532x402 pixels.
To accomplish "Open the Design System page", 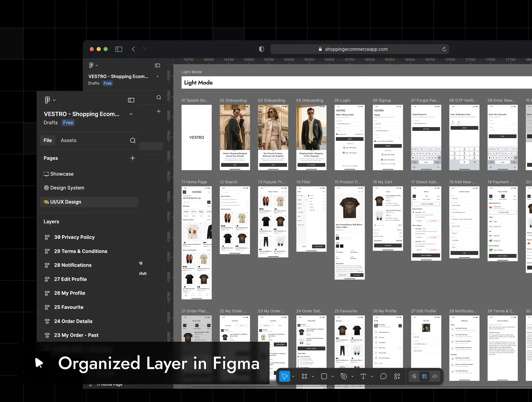I will (89, 188).
